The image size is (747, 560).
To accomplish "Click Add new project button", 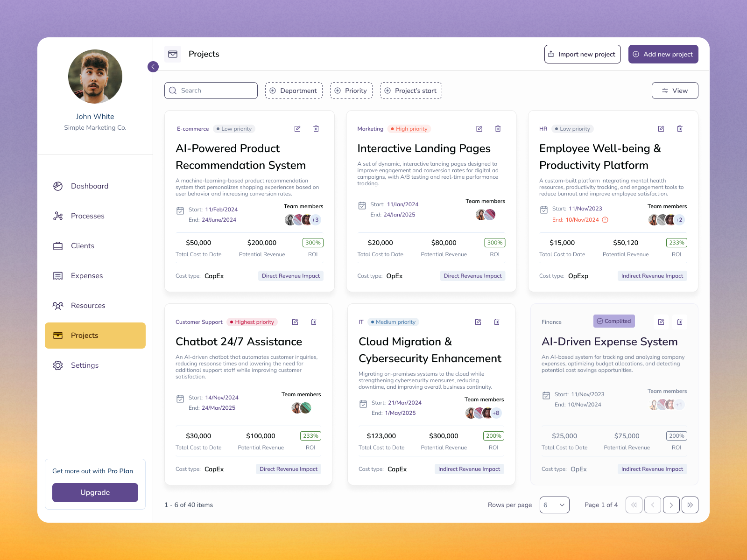I will 663,54.
